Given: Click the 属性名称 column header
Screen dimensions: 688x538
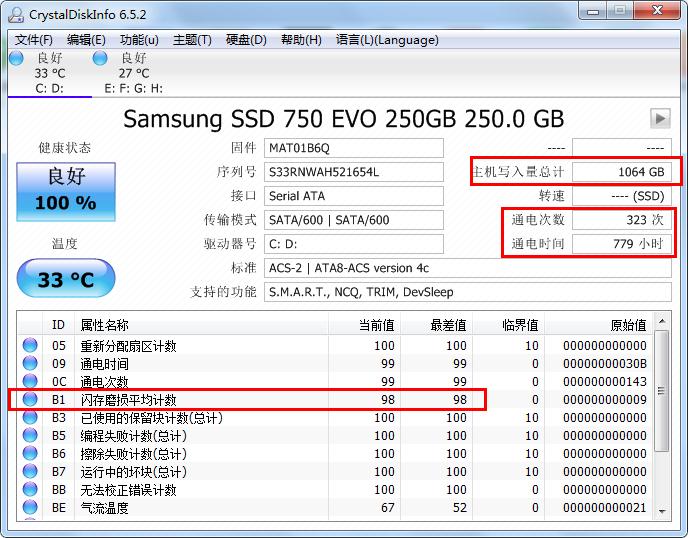Looking at the screenshot, I should pos(201,325).
